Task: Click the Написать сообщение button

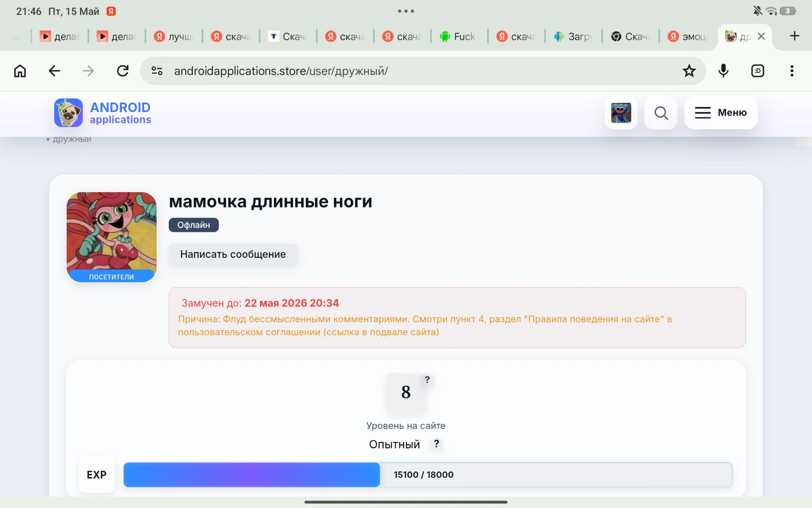Action: point(233,254)
